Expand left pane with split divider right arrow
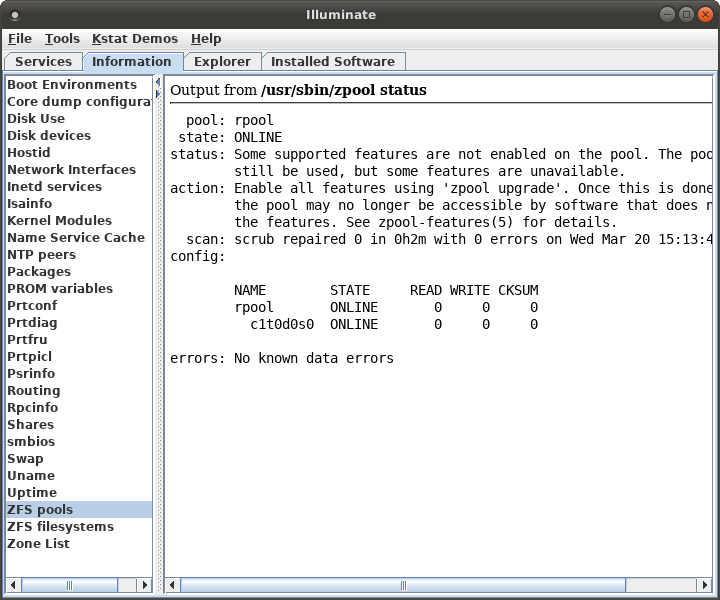 (x=158, y=94)
